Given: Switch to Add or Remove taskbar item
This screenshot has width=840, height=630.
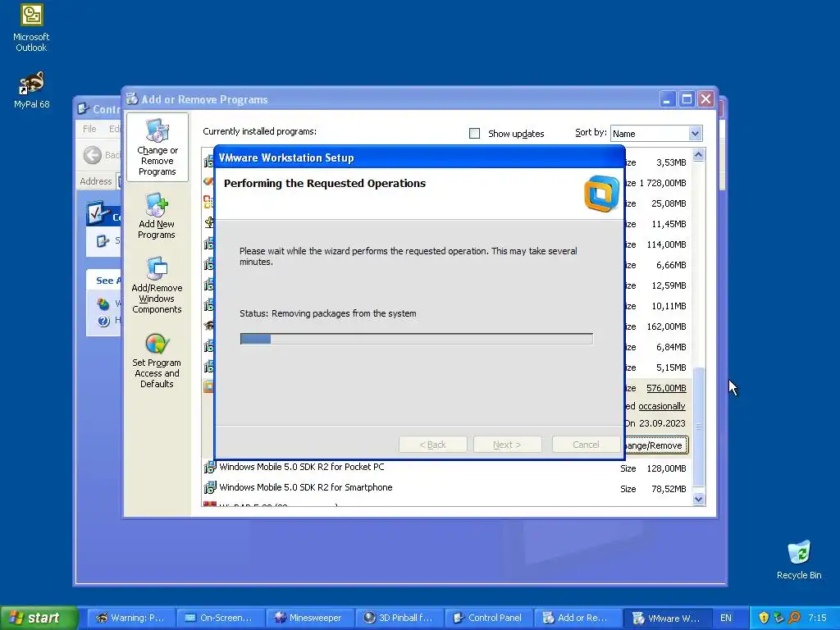Looking at the screenshot, I should point(577,618).
